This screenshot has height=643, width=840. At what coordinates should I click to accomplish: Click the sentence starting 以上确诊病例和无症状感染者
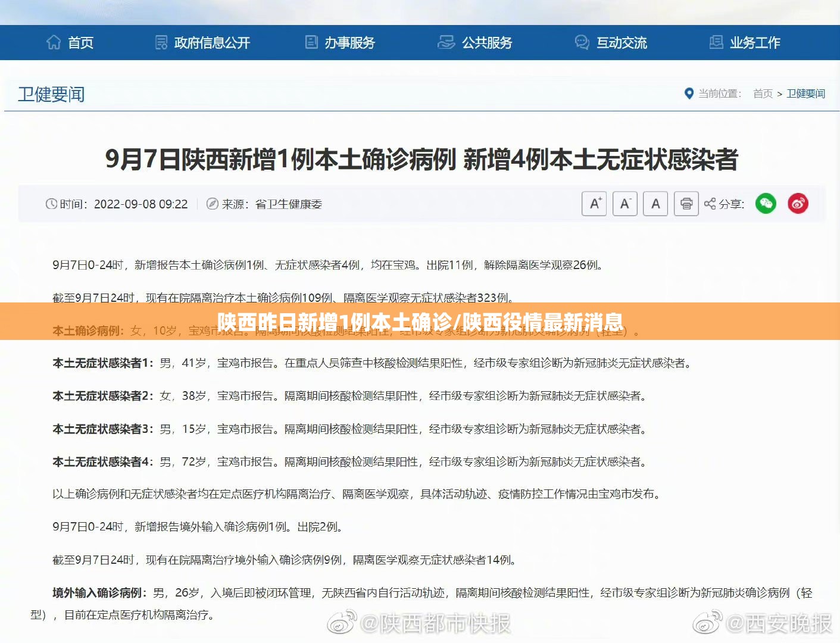(x=358, y=494)
